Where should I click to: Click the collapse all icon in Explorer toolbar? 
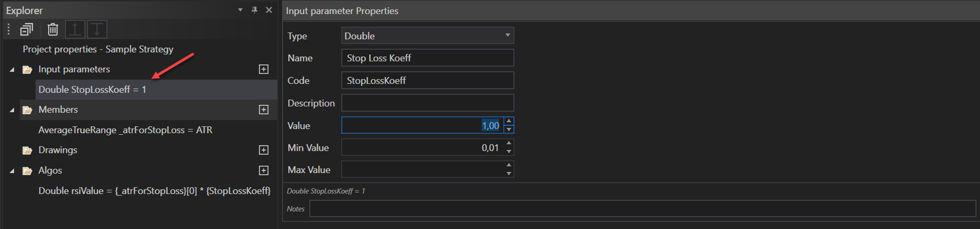27,29
